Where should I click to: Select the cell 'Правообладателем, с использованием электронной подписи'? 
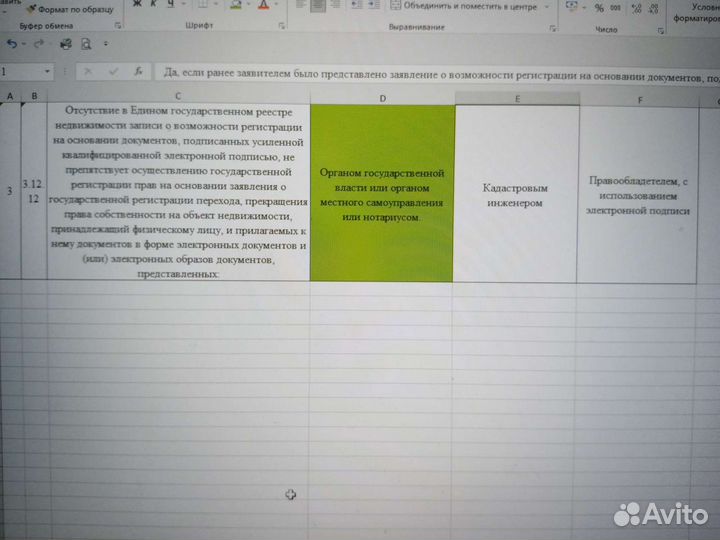coord(638,195)
